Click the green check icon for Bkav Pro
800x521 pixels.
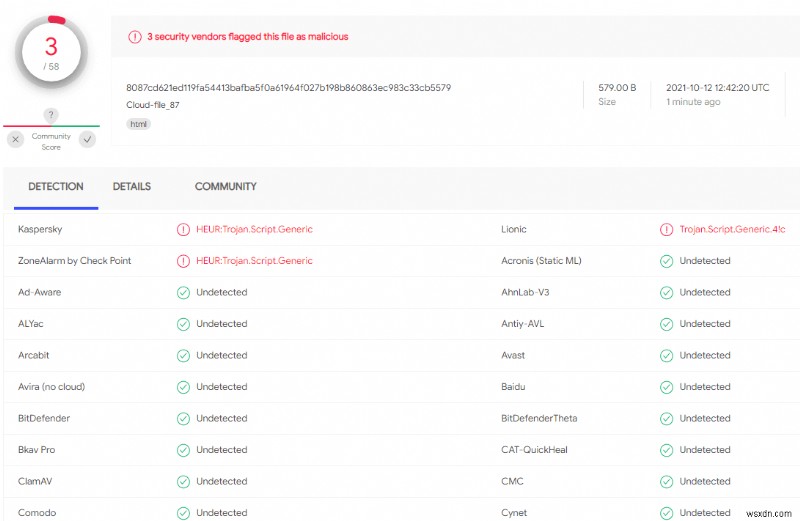[x=183, y=450]
